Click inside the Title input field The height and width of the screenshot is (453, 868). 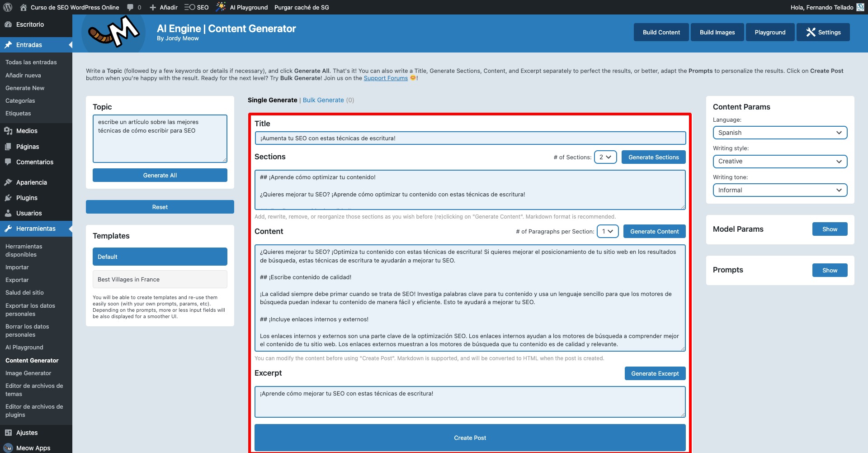click(x=470, y=138)
